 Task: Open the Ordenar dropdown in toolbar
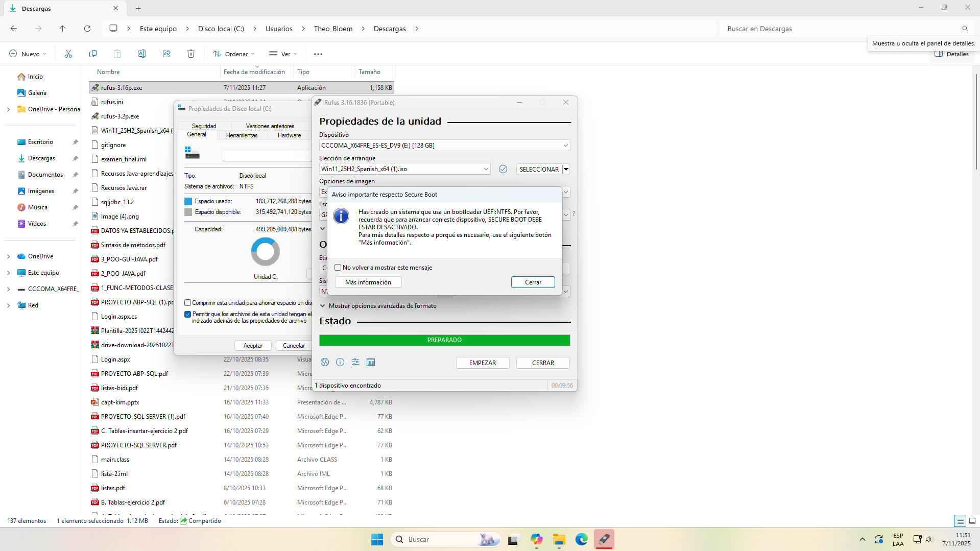tap(233, 54)
